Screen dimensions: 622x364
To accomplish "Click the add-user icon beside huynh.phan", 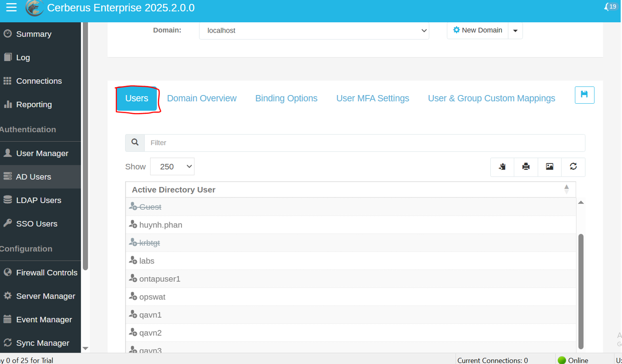I will tap(133, 225).
